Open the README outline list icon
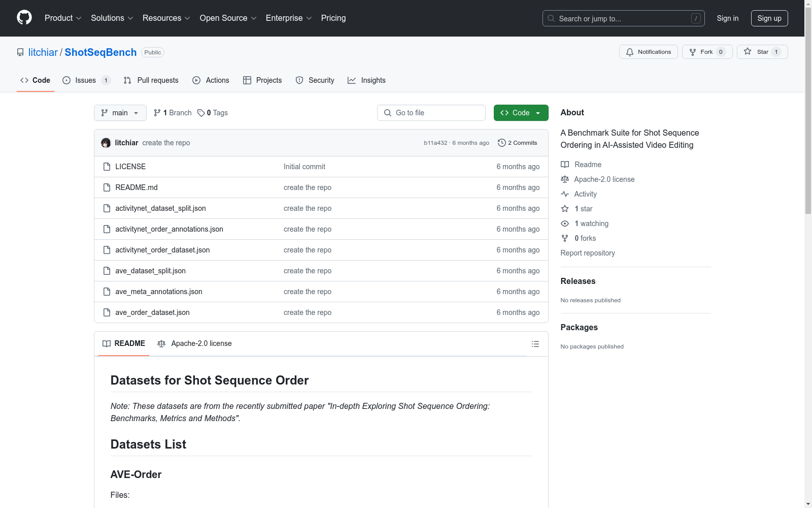Image resolution: width=812 pixels, height=508 pixels. 535,344
